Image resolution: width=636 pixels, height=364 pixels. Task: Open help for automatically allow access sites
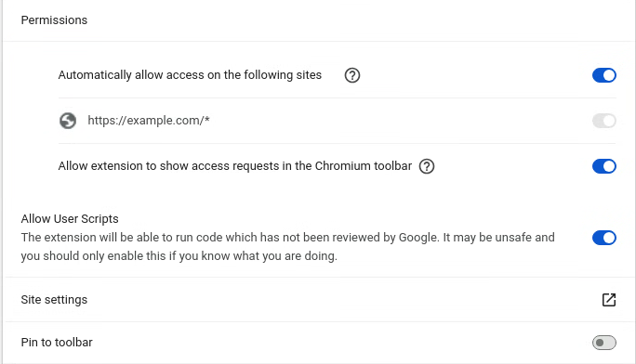[x=352, y=75]
